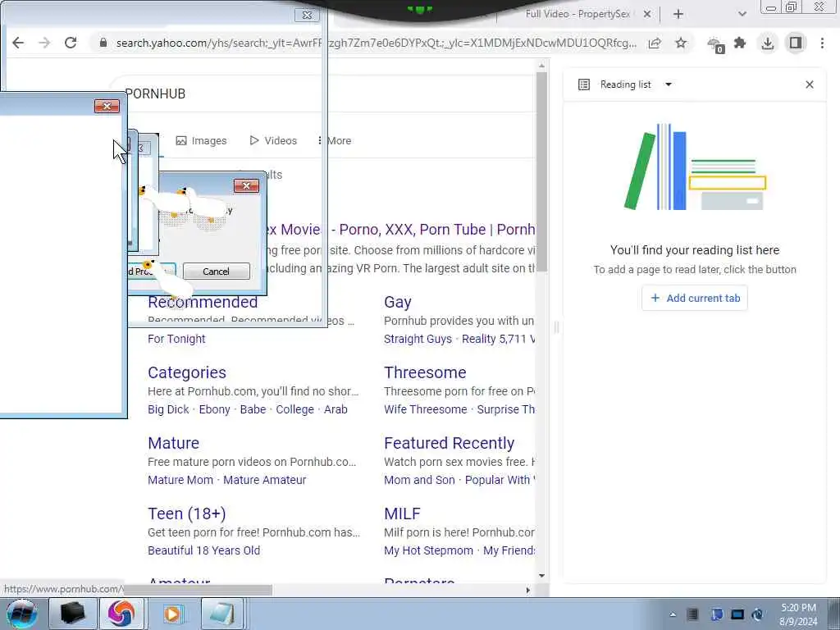Viewport: 840px width, 630px height.
Task: Toggle the side panel icon
Action: (796, 43)
